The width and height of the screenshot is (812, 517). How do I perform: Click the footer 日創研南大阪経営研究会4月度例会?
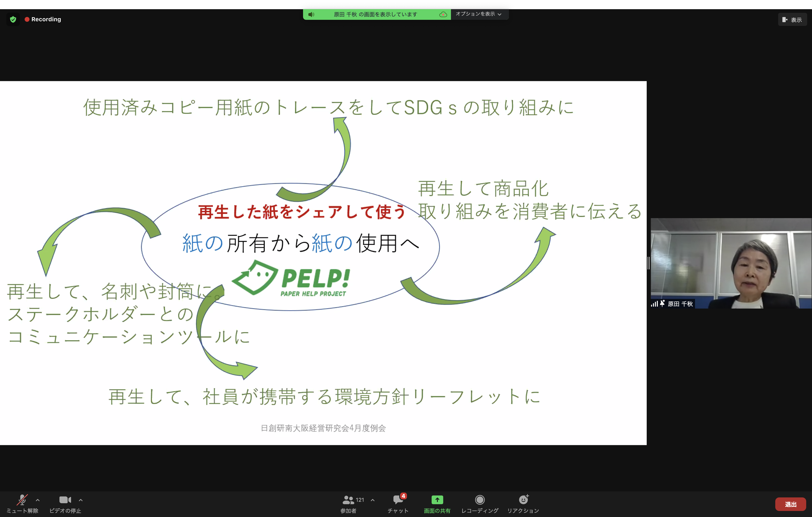tap(323, 428)
